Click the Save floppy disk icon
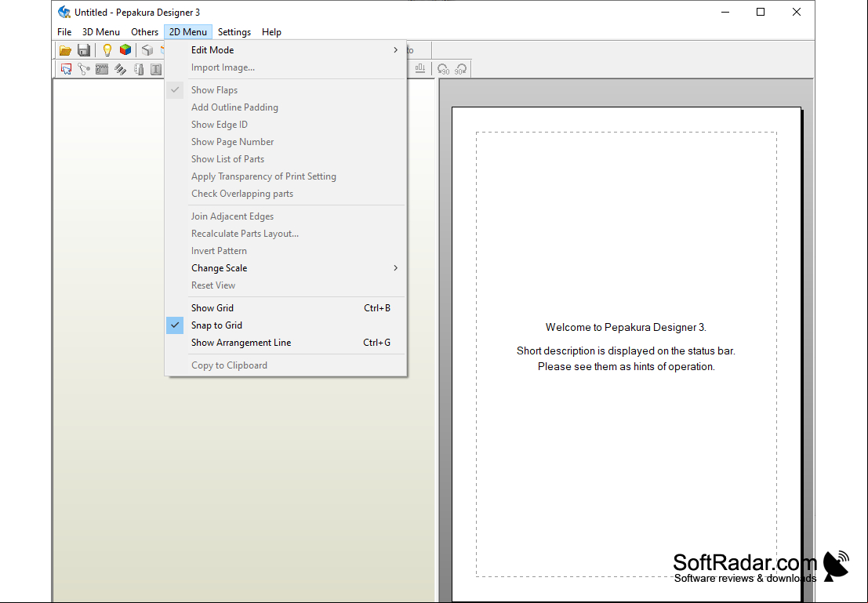868x603 pixels. coord(84,50)
